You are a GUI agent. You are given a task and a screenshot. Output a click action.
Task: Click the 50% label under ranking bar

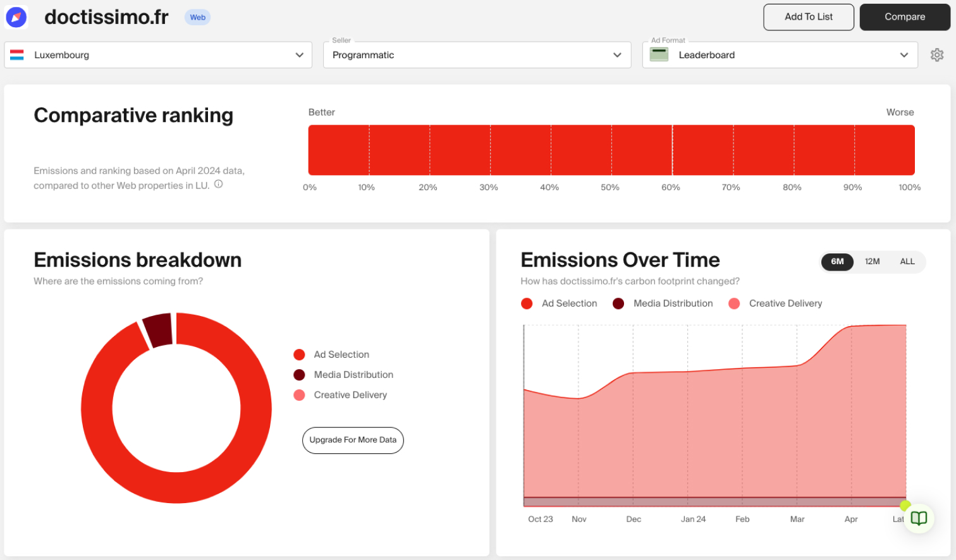[x=610, y=187]
